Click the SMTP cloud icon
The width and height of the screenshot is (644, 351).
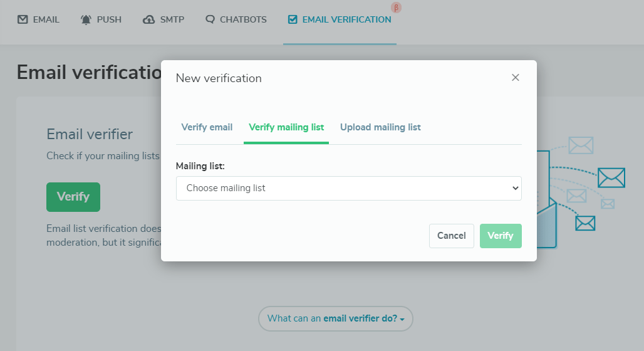pos(148,19)
